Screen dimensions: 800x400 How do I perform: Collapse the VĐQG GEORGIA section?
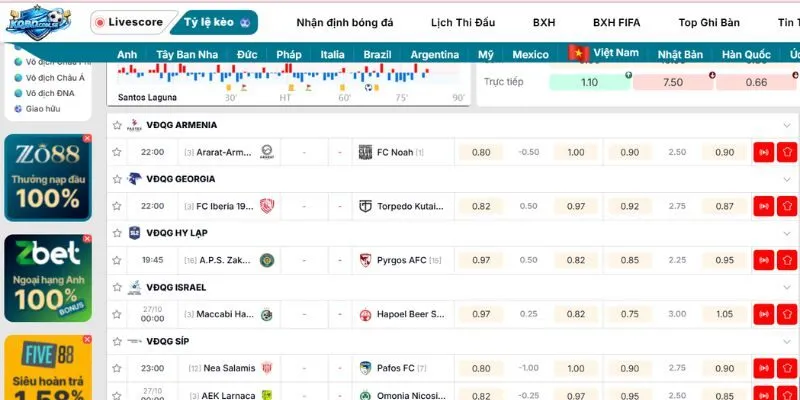[x=786, y=180]
